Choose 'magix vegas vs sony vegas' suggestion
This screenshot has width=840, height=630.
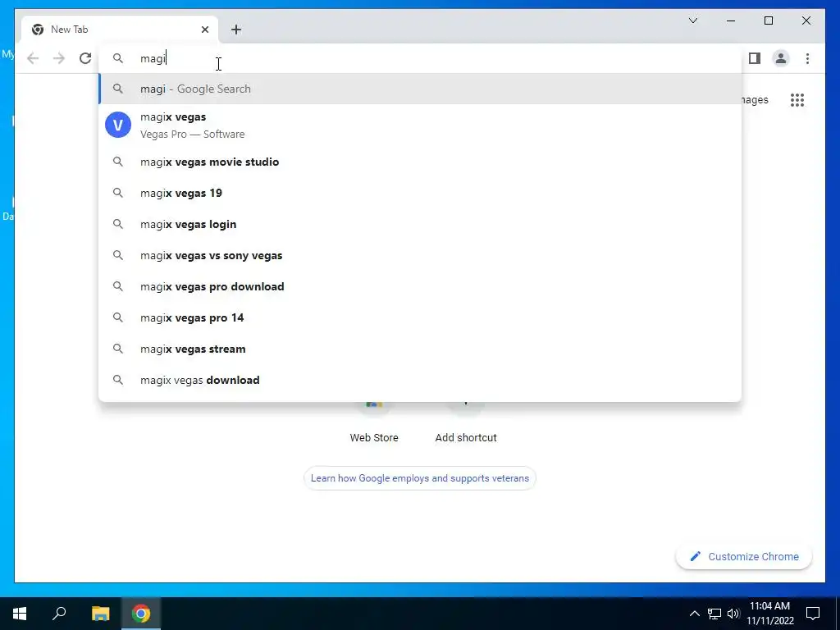point(420,256)
